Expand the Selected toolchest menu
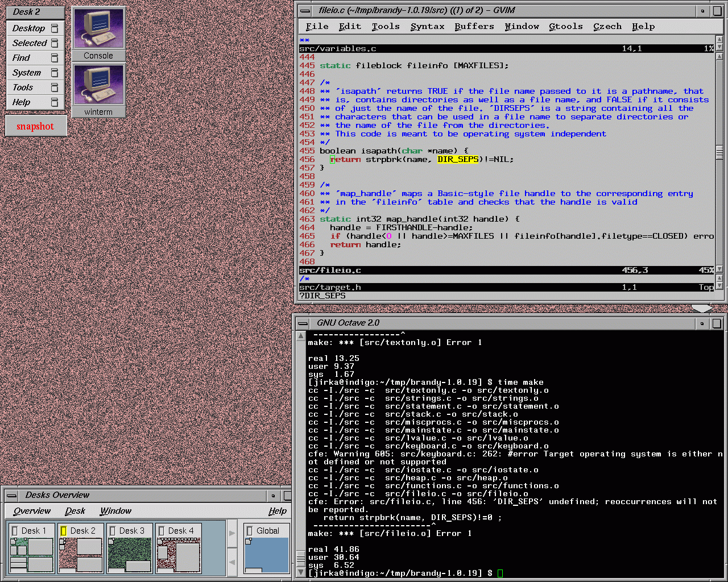 click(30, 43)
